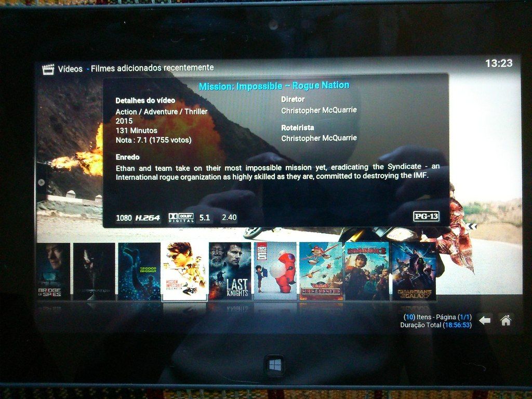Click the Dolby Digital audio badge

click(x=181, y=218)
